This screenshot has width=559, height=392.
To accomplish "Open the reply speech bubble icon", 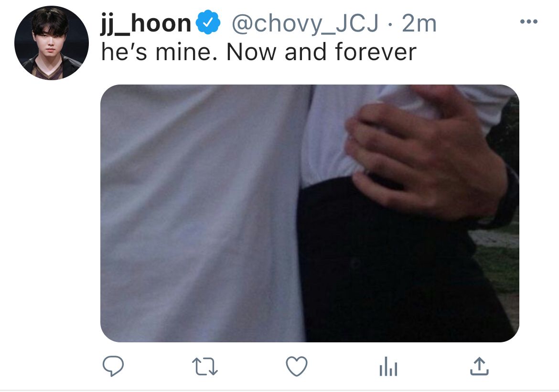I will (x=113, y=366).
